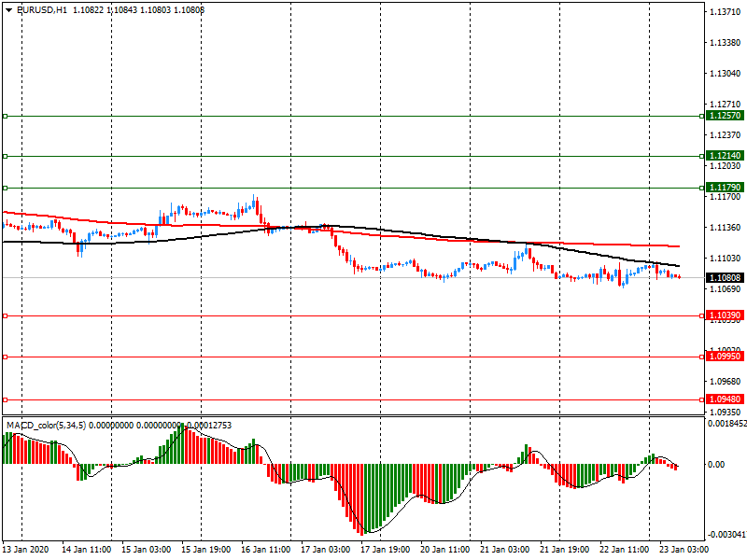
Task: Click the 17 Jan 03:00 time axis label
Action: tap(325, 550)
